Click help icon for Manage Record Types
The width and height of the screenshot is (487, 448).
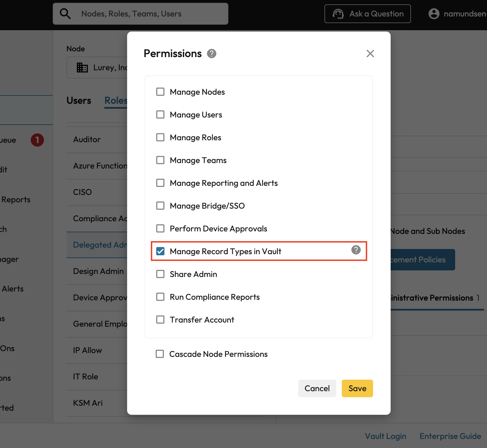click(x=356, y=250)
